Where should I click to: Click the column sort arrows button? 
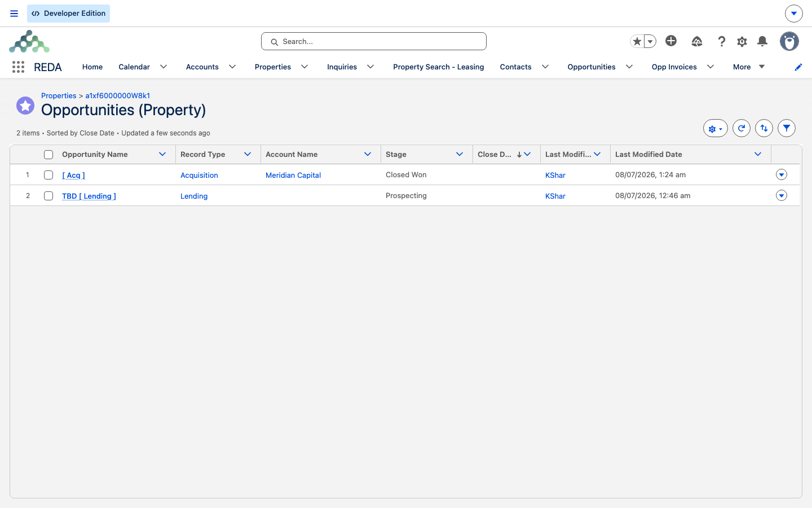point(764,128)
